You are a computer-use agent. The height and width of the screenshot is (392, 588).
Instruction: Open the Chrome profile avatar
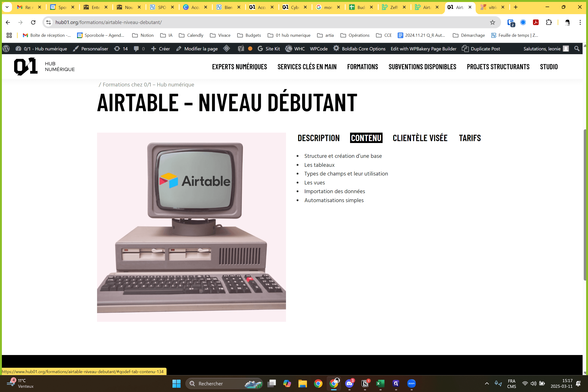coord(567,22)
